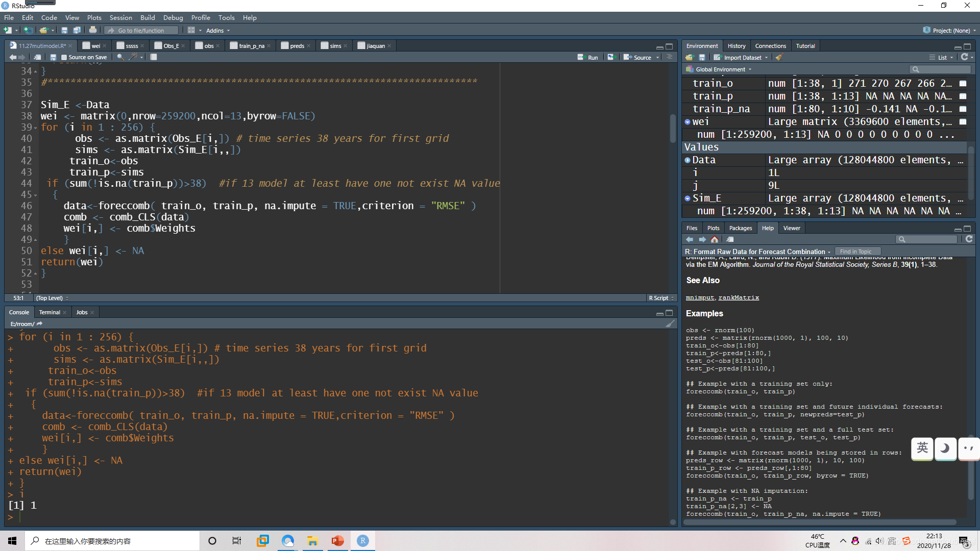
Task: Click the code tools magic wand icon
Action: (133, 57)
